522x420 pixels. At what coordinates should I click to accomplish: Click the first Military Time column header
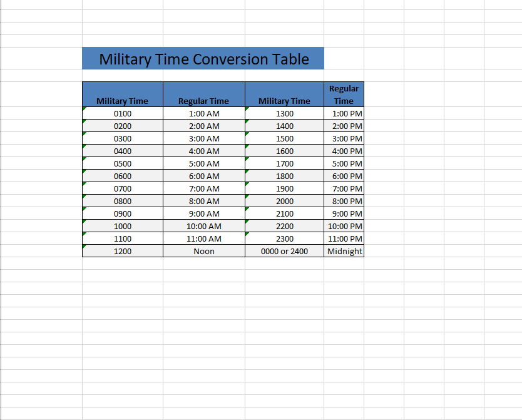click(123, 95)
